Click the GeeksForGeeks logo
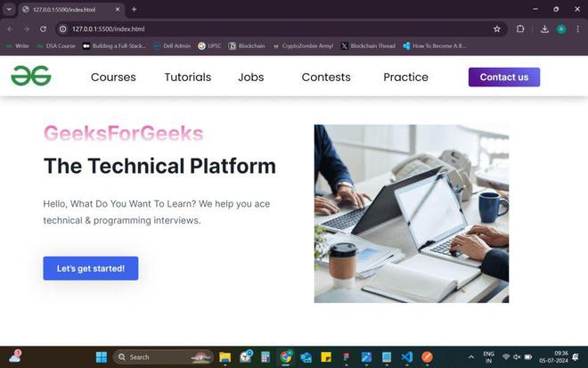Image resolution: width=588 pixels, height=368 pixels. 31,76
